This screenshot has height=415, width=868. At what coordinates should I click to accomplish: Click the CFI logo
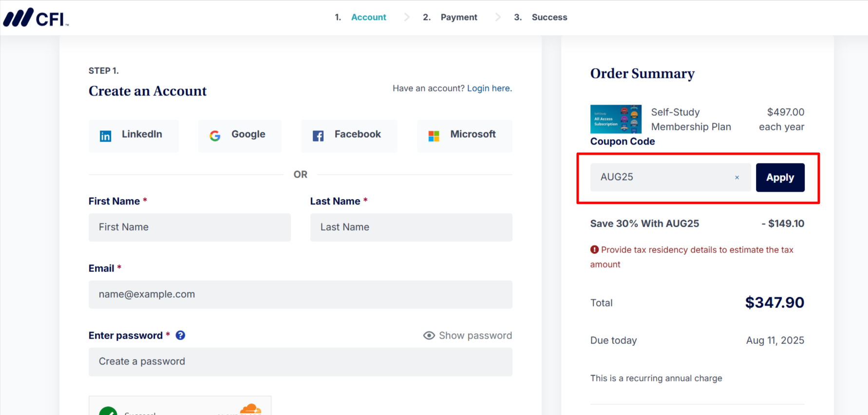pos(36,18)
